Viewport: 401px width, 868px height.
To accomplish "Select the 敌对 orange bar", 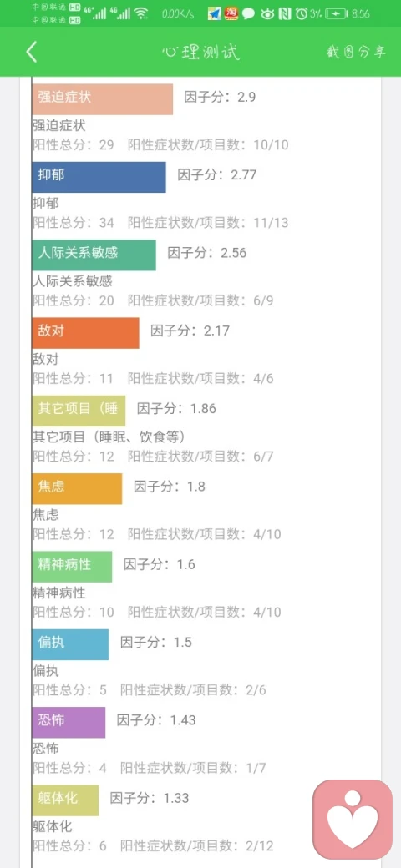I will [86, 333].
